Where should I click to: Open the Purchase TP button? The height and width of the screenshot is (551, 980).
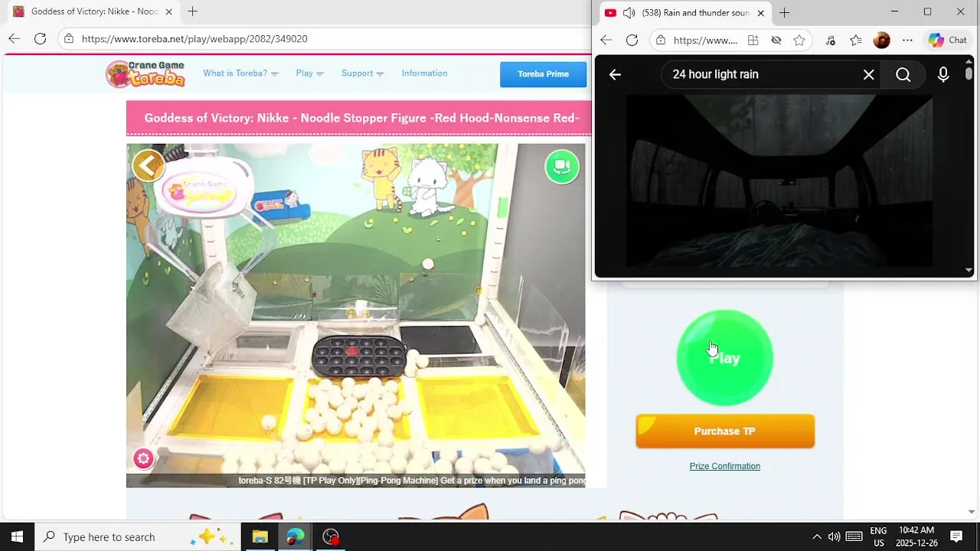pyautogui.click(x=724, y=431)
